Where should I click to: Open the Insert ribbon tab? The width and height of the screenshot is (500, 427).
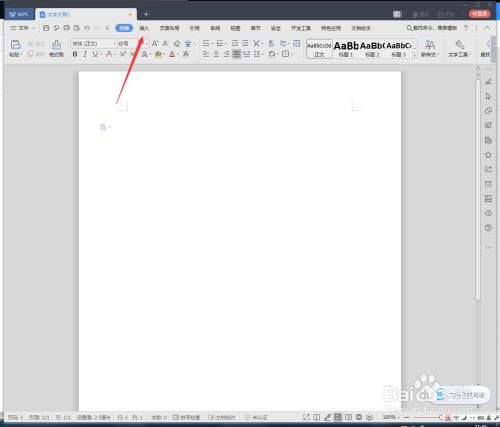pyautogui.click(x=144, y=28)
